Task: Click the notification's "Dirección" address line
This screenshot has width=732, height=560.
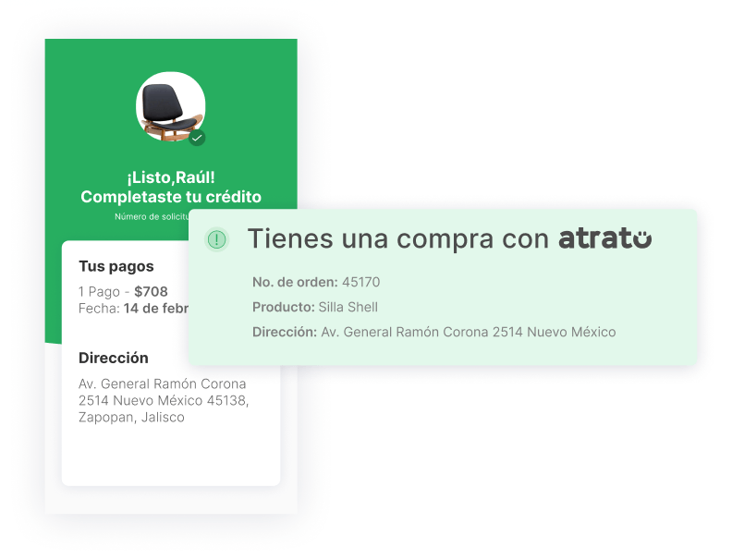Action: pyautogui.click(x=433, y=332)
